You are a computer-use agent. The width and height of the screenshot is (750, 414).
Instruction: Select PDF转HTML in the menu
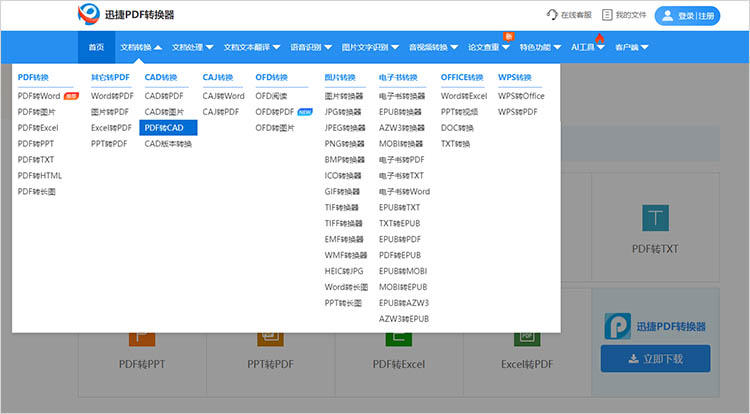pos(40,175)
